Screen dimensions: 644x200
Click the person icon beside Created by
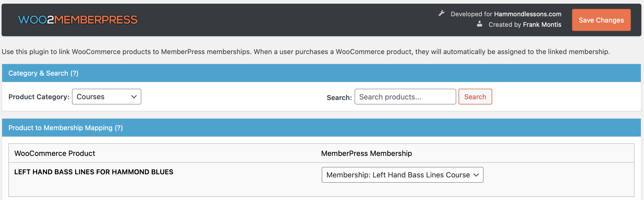(480, 24)
